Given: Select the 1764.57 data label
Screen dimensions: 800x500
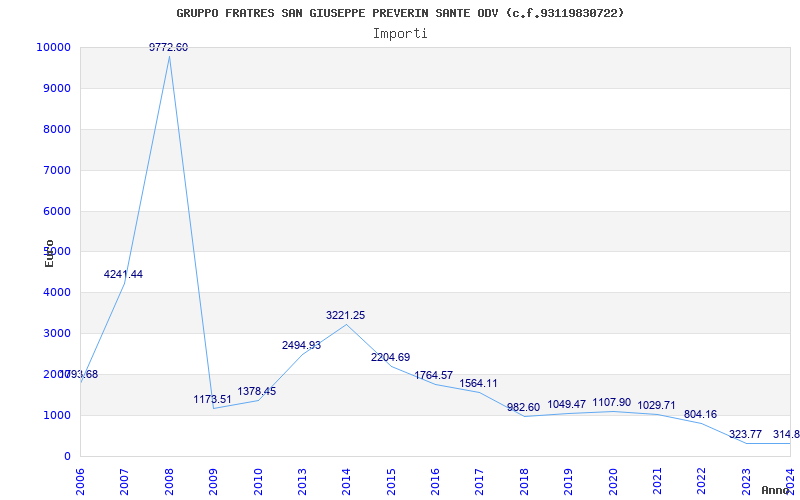Looking at the screenshot, I should [x=434, y=376].
